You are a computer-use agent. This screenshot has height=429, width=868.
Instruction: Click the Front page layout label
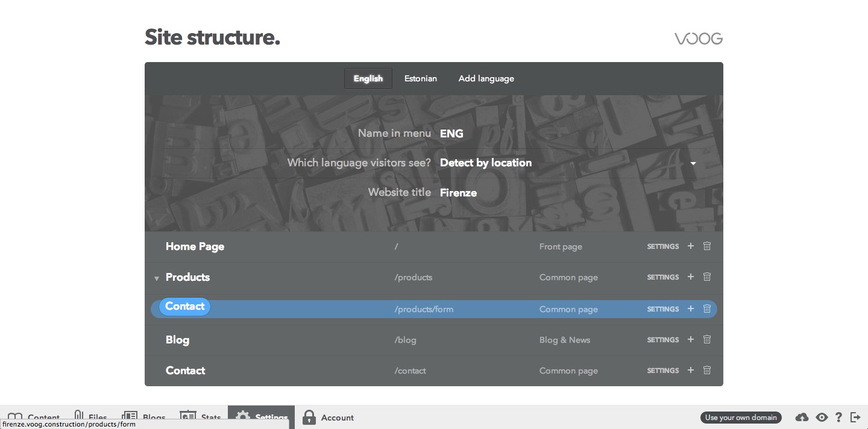561,246
